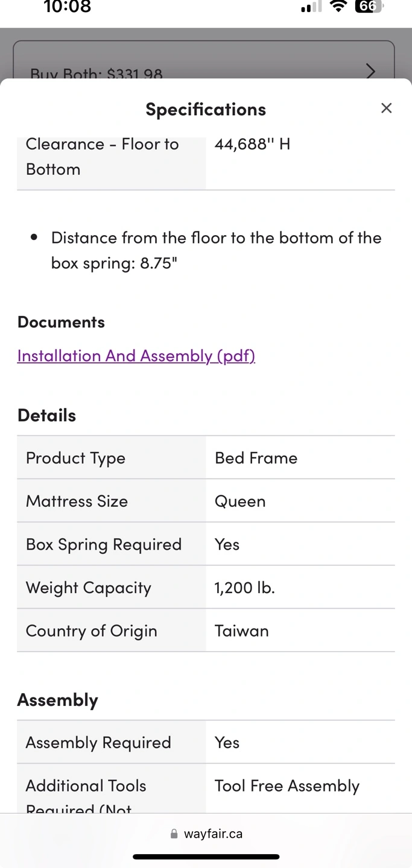The image size is (412, 868).
Task: Tap the Specifications title
Action: pyautogui.click(x=206, y=109)
